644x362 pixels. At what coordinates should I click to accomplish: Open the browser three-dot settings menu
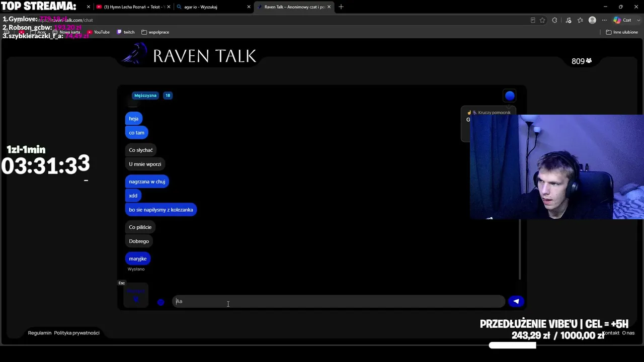tap(604, 20)
